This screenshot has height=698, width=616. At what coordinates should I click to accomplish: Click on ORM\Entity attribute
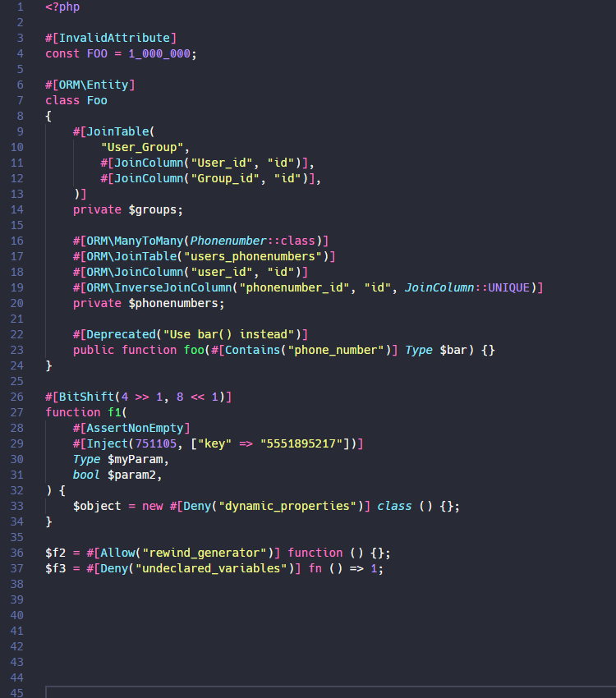point(94,85)
